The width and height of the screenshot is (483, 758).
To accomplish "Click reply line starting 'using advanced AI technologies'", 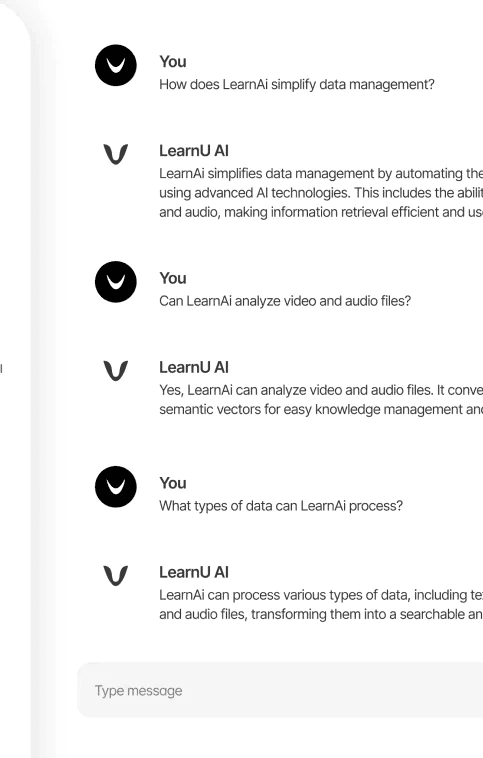I will 321,193.
